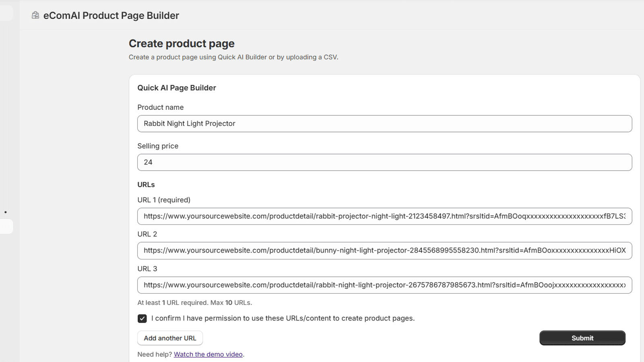Open the Watch the demo video link
644x362 pixels.
click(208, 354)
